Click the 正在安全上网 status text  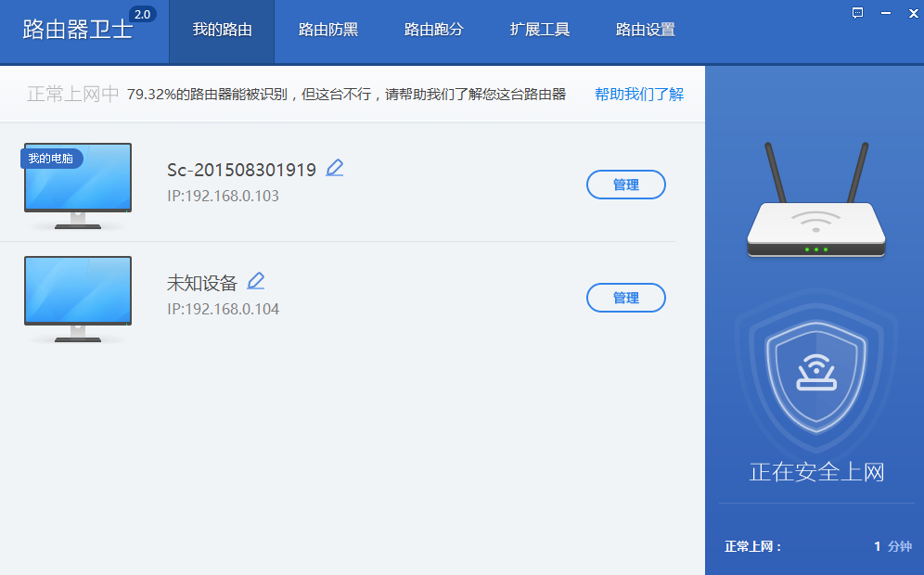click(x=816, y=472)
